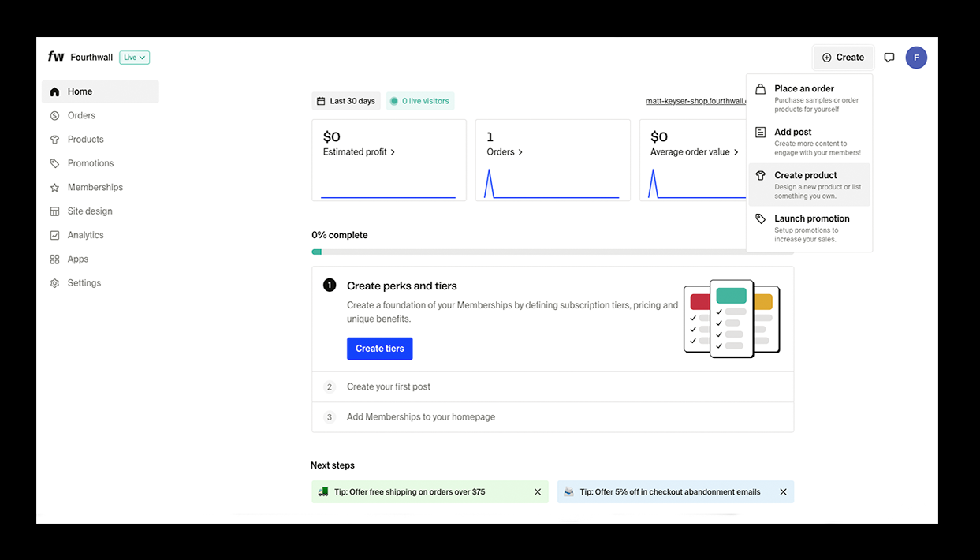The width and height of the screenshot is (980, 560).
Task: Open Analytics in the sidebar
Action: pos(85,235)
